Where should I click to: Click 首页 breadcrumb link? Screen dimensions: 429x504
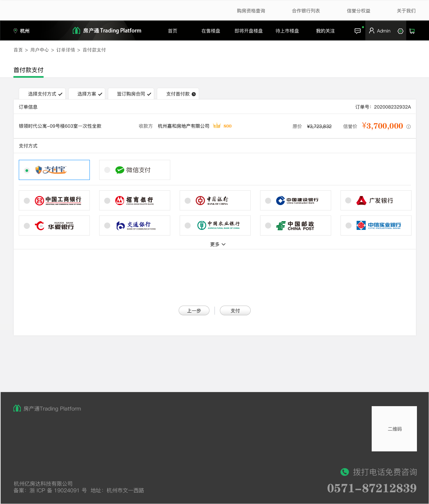tap(18, 50)
